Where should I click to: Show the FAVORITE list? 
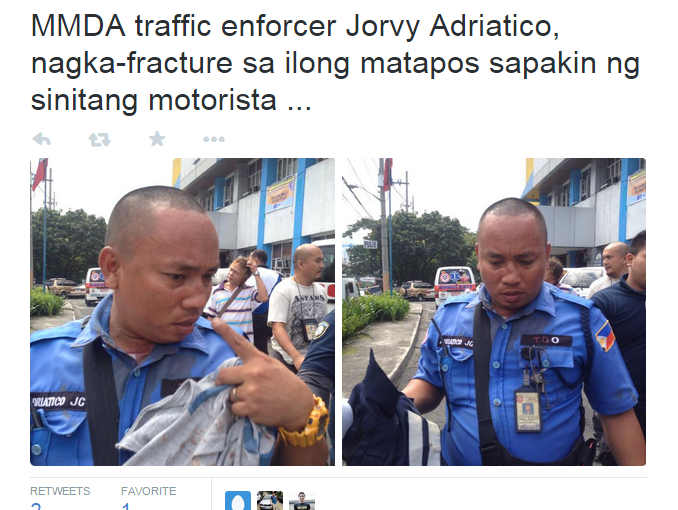point(148,491)
